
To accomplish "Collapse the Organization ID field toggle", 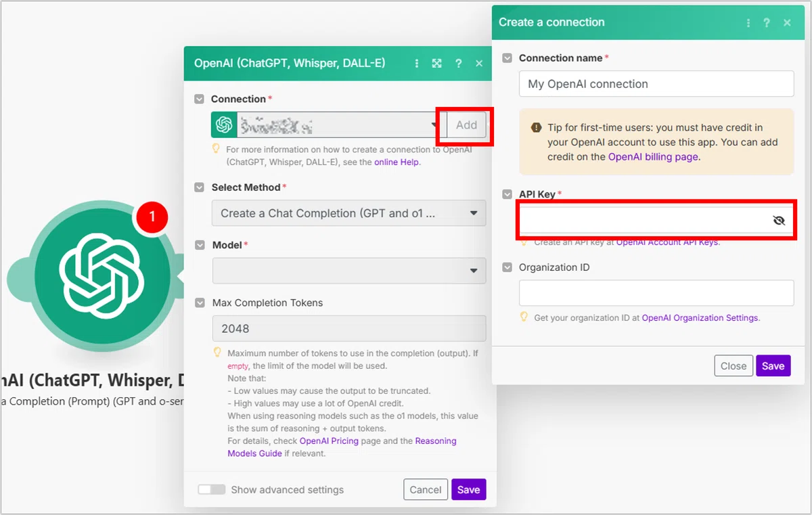I will (507, 267).
